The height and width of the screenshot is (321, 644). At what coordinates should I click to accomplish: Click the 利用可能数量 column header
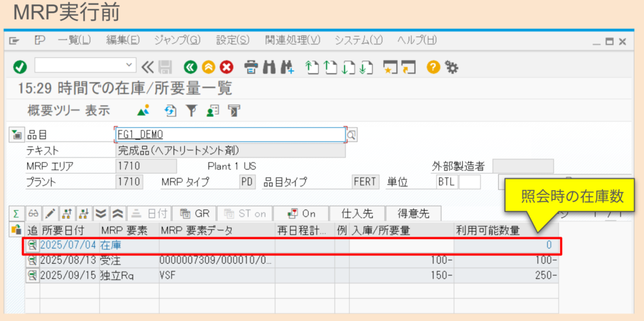pos(506,230)
